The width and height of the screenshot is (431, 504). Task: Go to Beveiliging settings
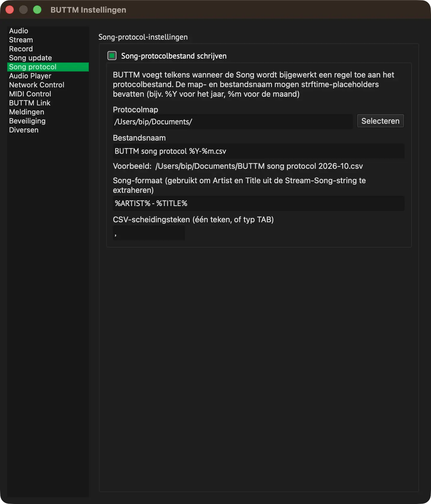[x=48, y=121]
